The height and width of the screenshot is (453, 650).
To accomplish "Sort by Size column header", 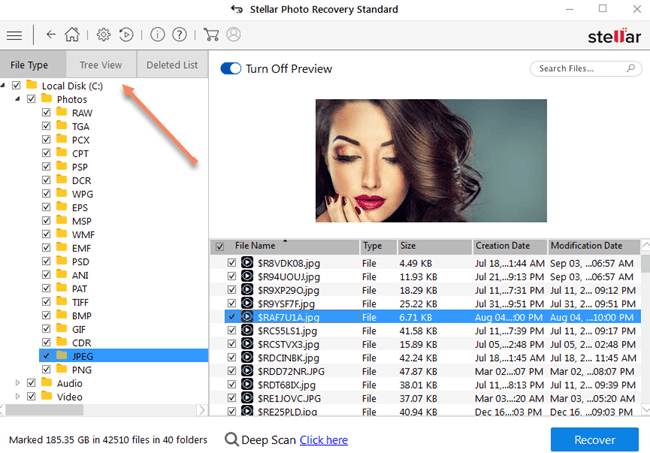I will pyautogui.click(x=434, y=246).
